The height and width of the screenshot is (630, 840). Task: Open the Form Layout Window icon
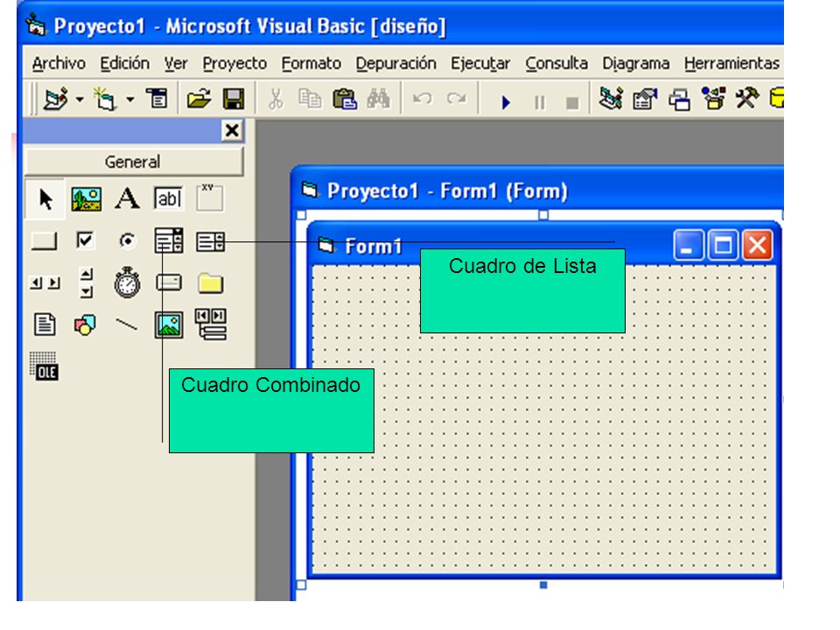[x=679, y=100]
